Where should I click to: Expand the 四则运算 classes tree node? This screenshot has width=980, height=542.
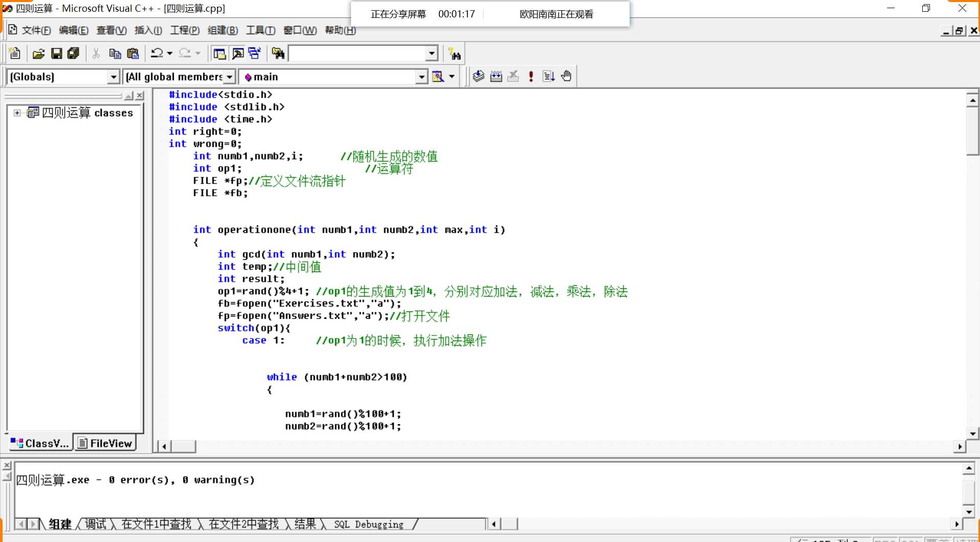tap(17, 112)
